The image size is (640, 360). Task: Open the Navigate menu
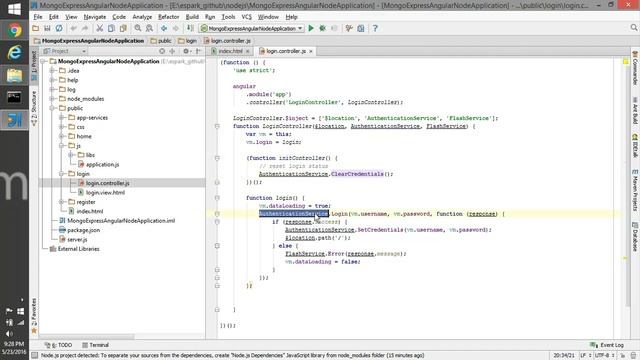click(95, 17)
